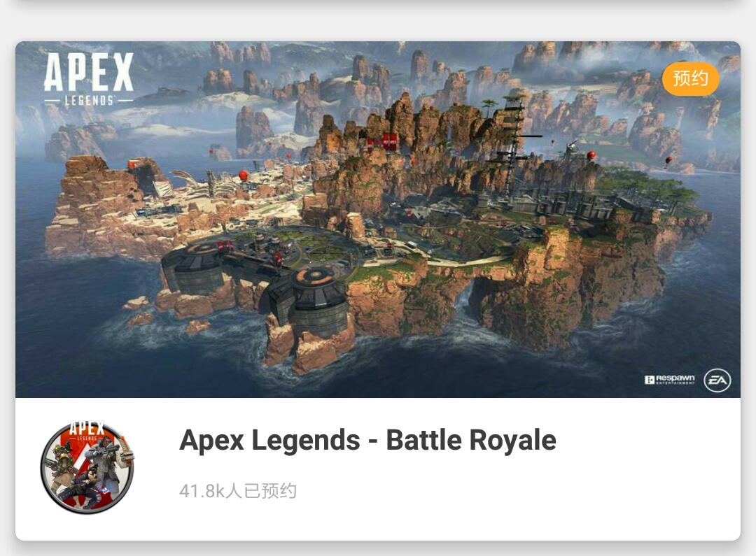The image size is (756, 556).
Task: Click the round landing-pad bunker beside the bay
Action: pos(196,264)
